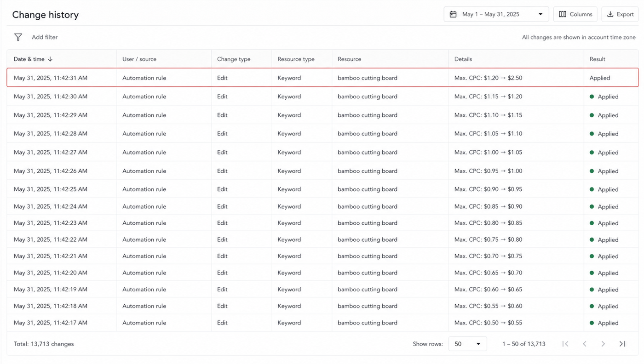Screen dimensions: 644x364
Task: Click the 11:42:21 AM timestamp
Action: pos(51,256)
